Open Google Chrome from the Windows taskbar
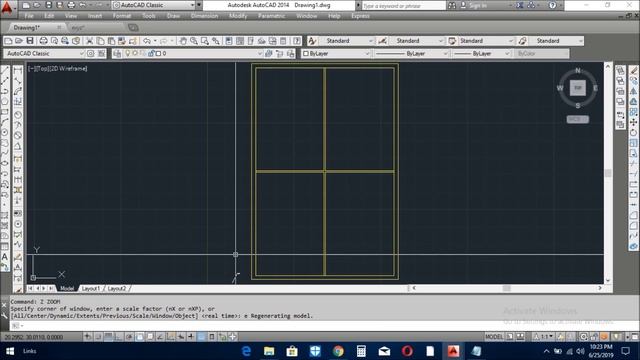Screen dimensions: 640x360 coord(338,351)
